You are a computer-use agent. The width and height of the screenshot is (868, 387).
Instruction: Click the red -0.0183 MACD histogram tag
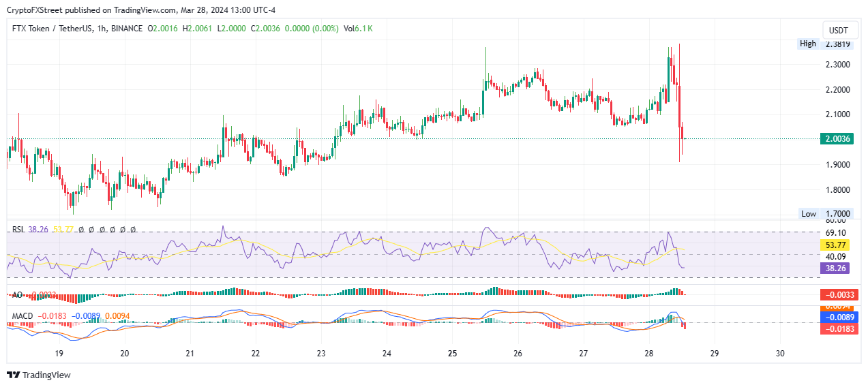(838, 328)
